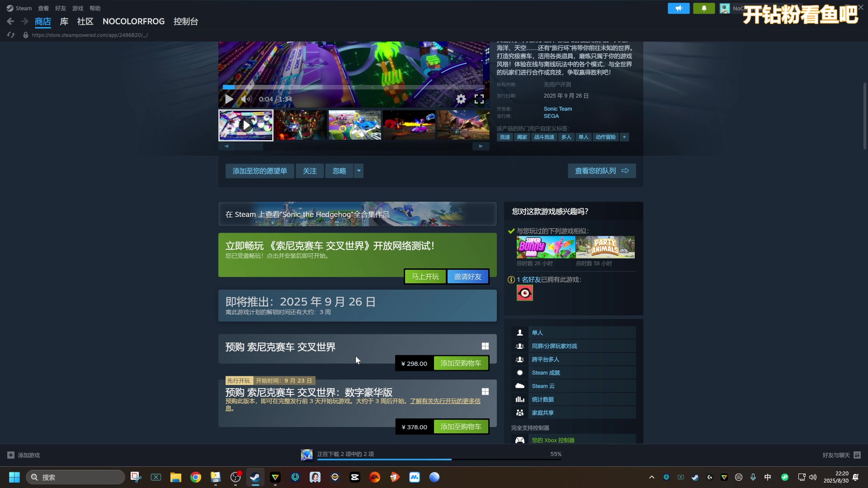Open Sonic Team developer link

tap(557, 109)
